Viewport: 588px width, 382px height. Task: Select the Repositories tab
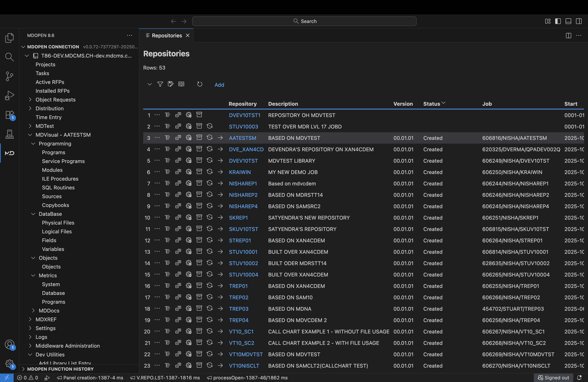[167, 36]
